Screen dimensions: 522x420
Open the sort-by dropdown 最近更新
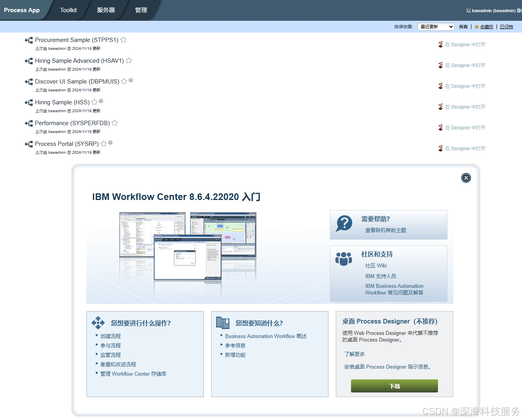tap(436, 27)
